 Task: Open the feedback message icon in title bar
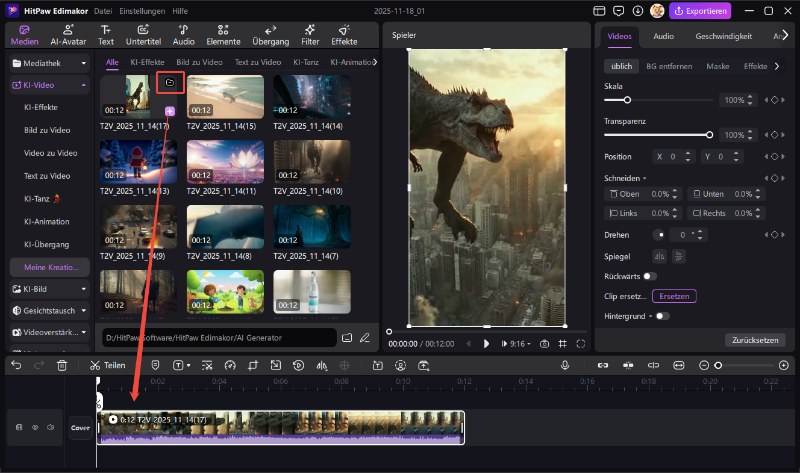(618, 11)
